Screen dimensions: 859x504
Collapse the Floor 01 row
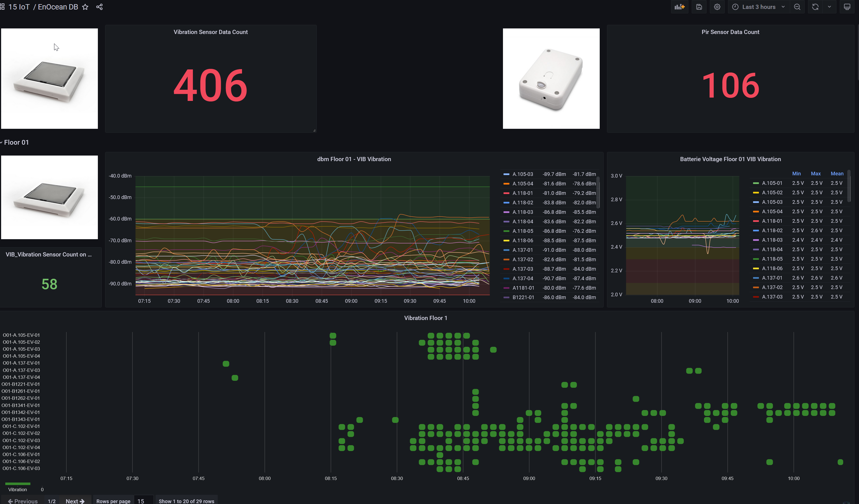(x=16, y=142)
